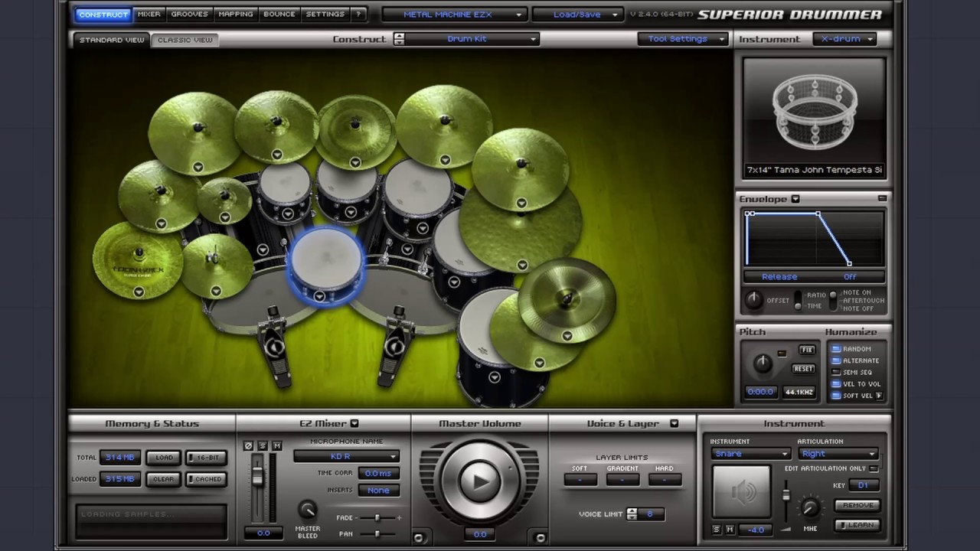Open the Tool Settings dropdown
The width and height of the screenshot is (980, 551).
683,39
